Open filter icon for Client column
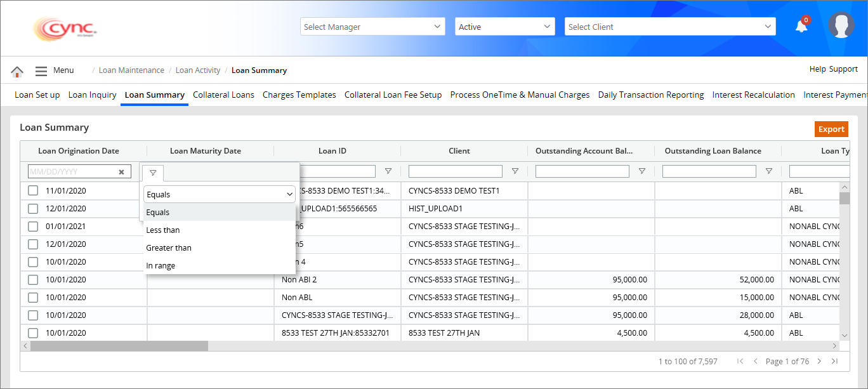The height and width of the screenshot is (389, 868). click(x=515, y=171)
